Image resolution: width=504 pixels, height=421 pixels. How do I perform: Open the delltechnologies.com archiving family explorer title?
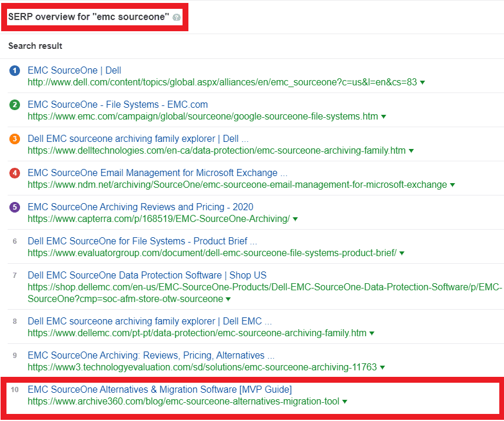tap(138, 138)
